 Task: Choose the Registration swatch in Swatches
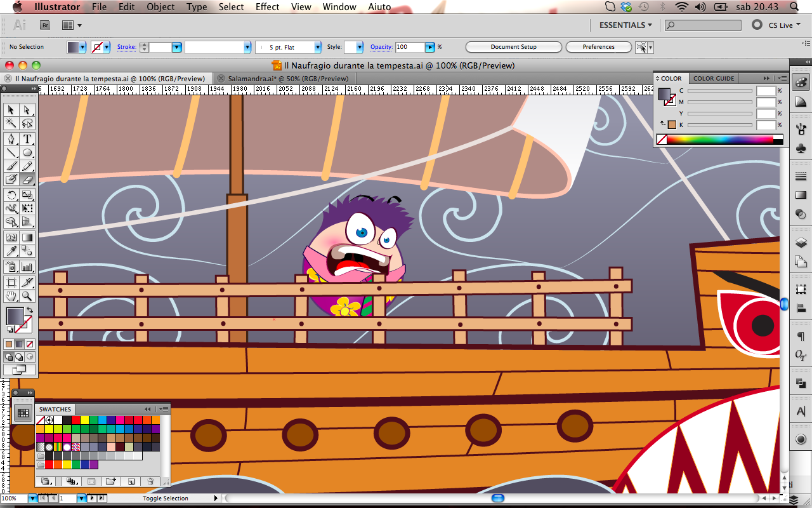tap(49, 420)
